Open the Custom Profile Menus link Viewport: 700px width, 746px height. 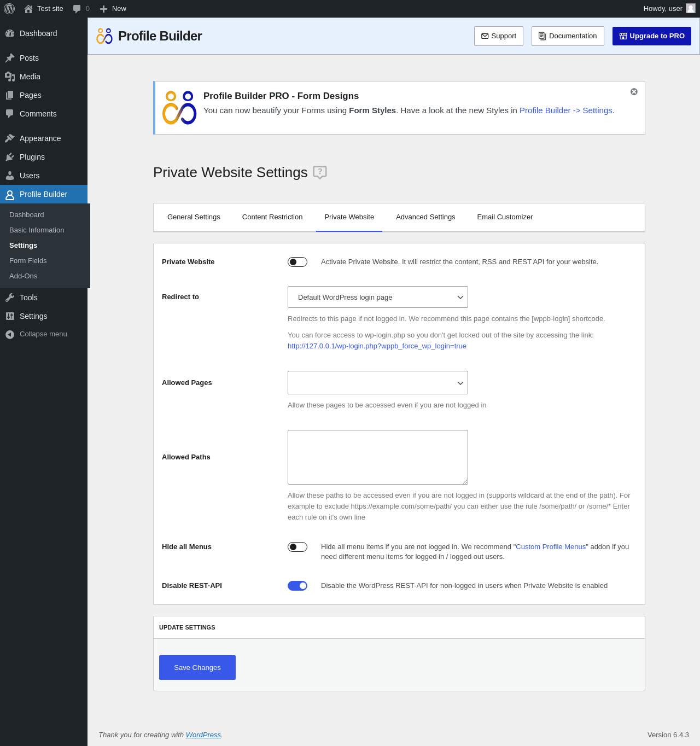pyautogui.click(x=551, y=547)
